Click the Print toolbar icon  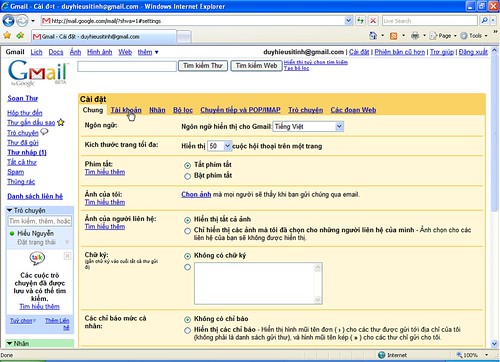click(415, 35)
